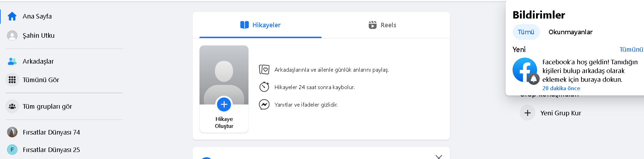Select the Tümü notifications filter
The image size is (644, 159).
(526, 32)
